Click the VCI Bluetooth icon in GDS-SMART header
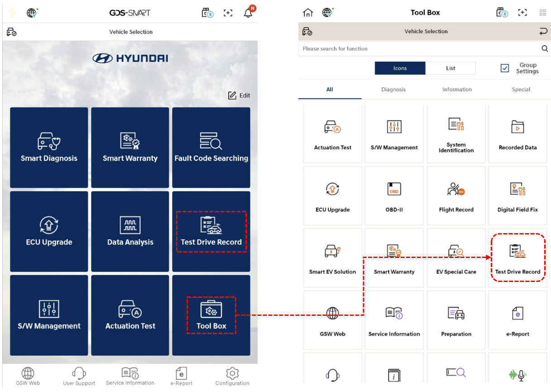551x392 pixels. click(x=207, y=13)
